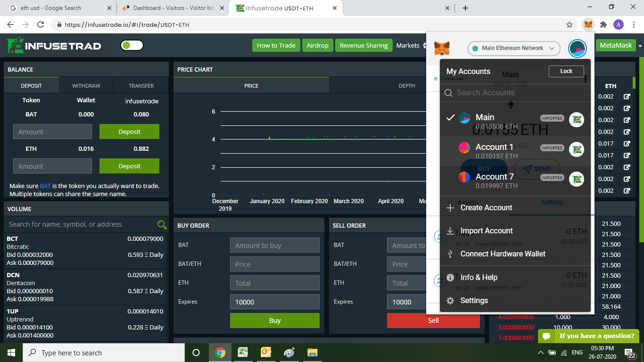View site information via the padlock icon

click(59, 25)
